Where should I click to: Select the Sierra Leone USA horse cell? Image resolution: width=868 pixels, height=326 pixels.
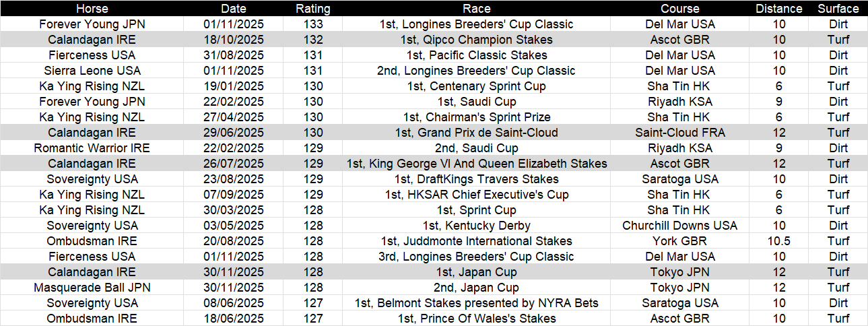(92, 71)
